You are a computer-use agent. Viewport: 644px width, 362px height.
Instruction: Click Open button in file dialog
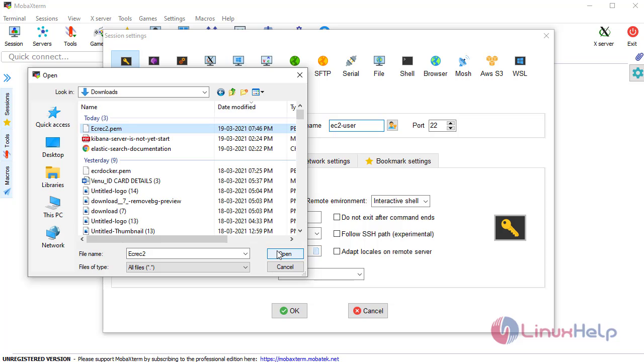tap(285, 254)
